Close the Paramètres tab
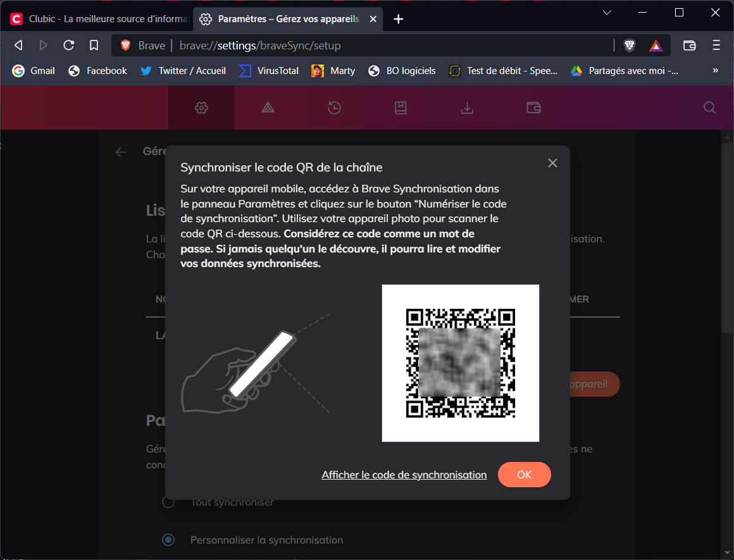734x560 pixels. [x=373, y=19]
